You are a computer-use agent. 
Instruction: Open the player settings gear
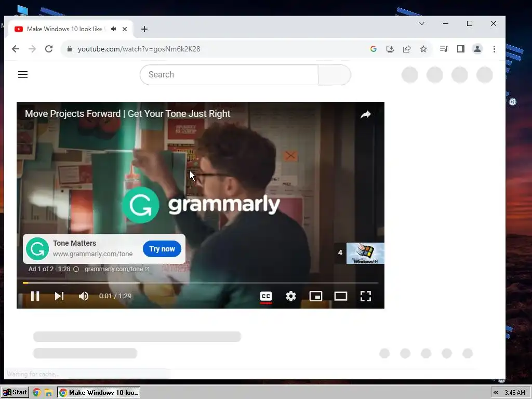291,296
